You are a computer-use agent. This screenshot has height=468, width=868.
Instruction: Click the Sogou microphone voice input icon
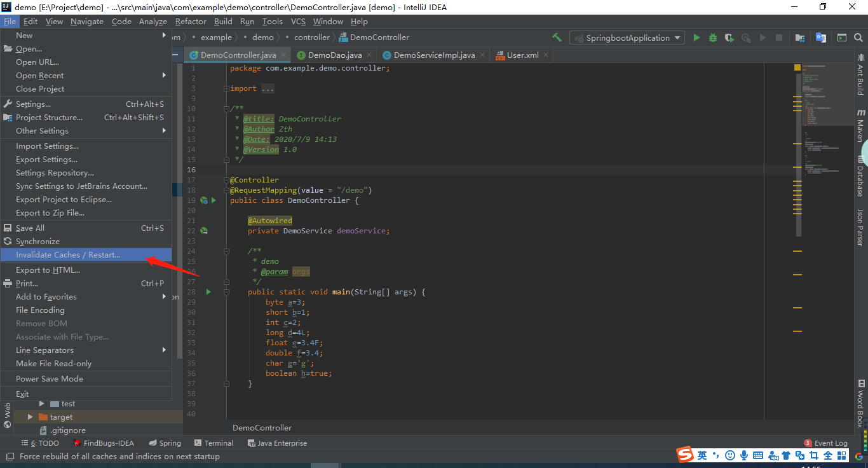744,455
